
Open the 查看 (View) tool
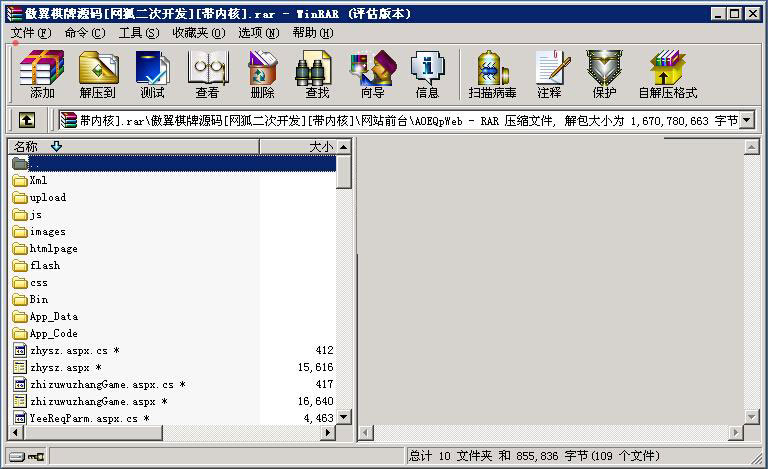click(207, 75)
